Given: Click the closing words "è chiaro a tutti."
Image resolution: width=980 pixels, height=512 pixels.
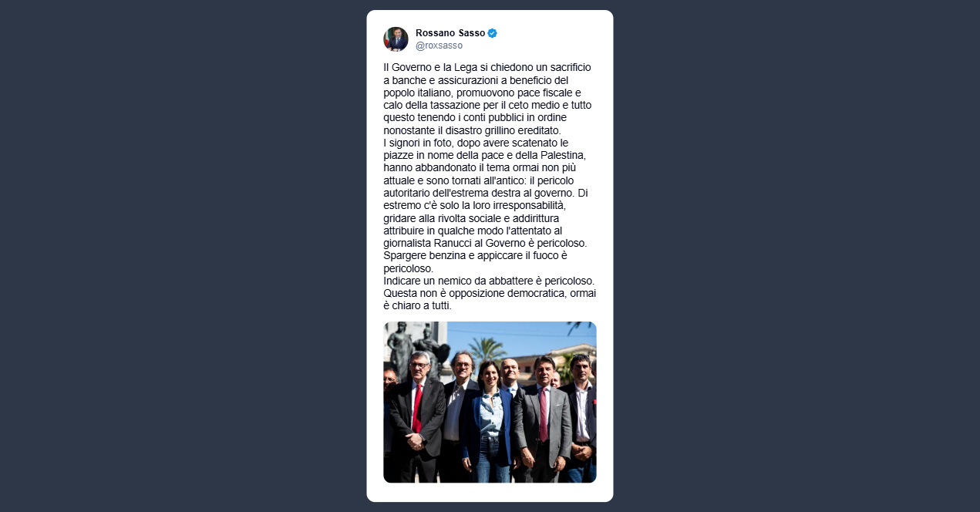Looking at the screenshot, I should [417, 305].
